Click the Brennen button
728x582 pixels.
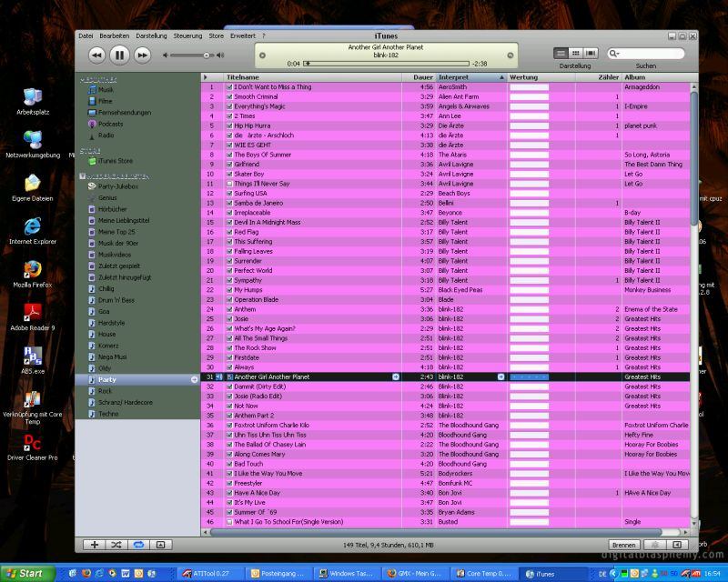click(x=623, y=545)
